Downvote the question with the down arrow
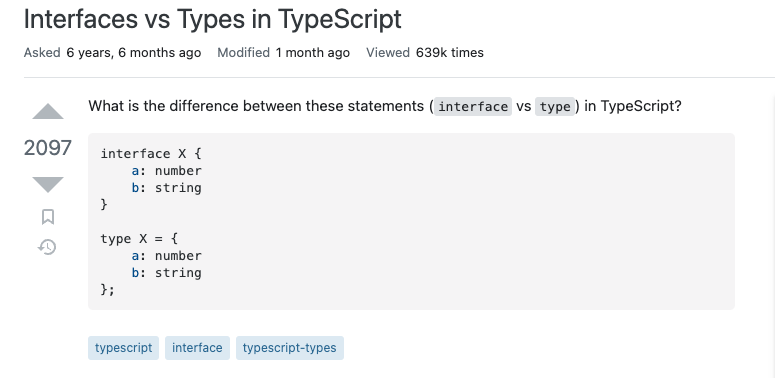 coord(48,184)
